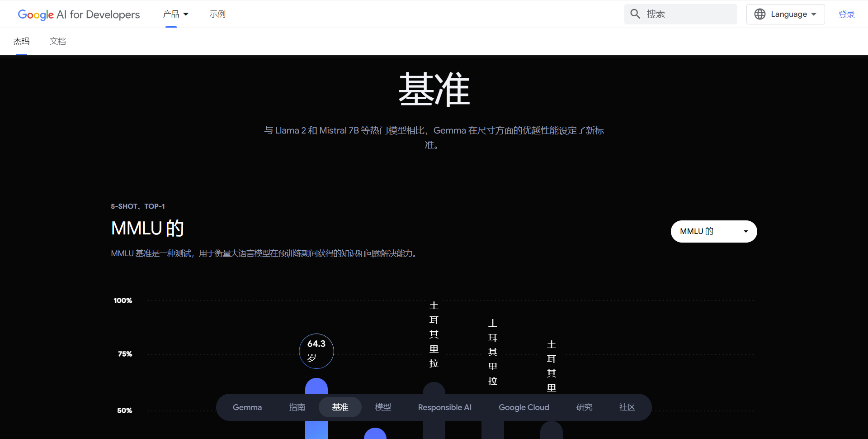Click the 50% axis label
Image resolution: width=868 pixels, height=439 pixels.
[125, 410]
